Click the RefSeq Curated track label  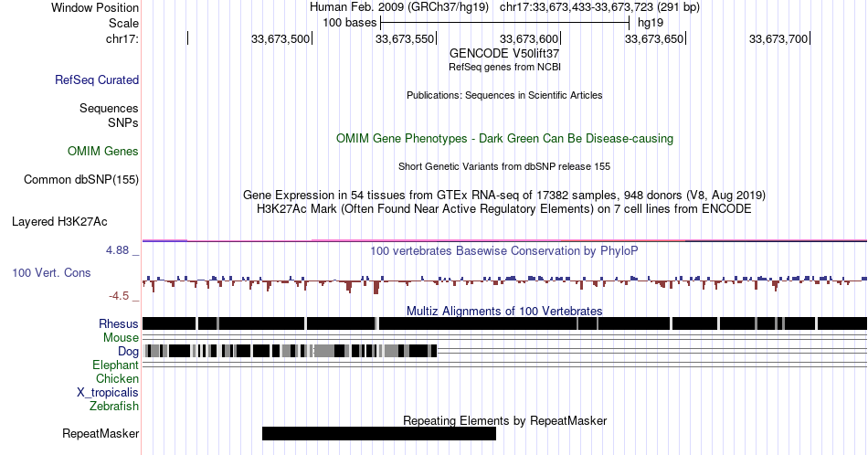point(97,79)
